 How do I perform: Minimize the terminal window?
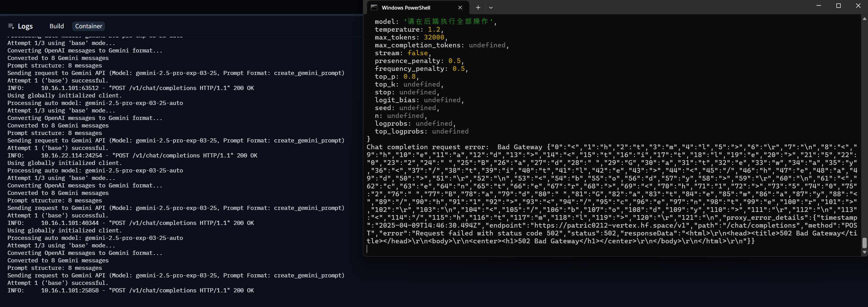(x=819, y=6)
